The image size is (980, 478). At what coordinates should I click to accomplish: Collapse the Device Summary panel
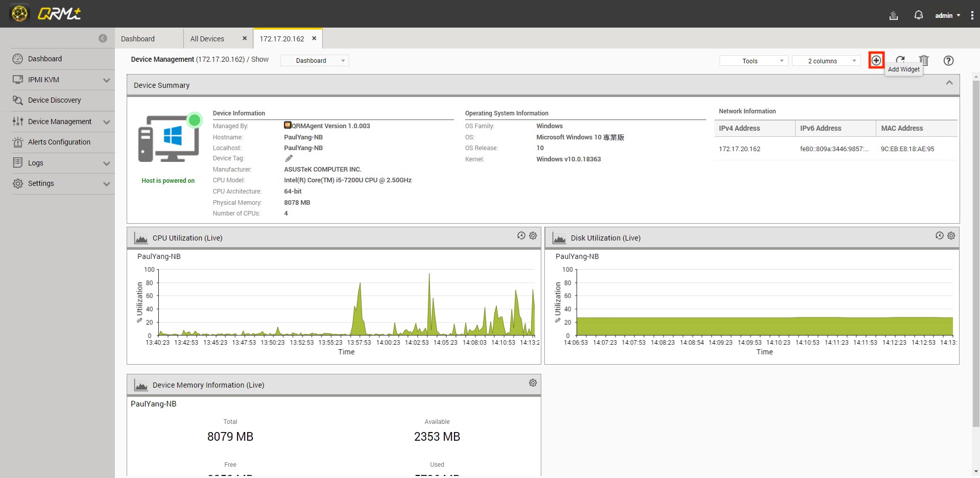[949, 83]
